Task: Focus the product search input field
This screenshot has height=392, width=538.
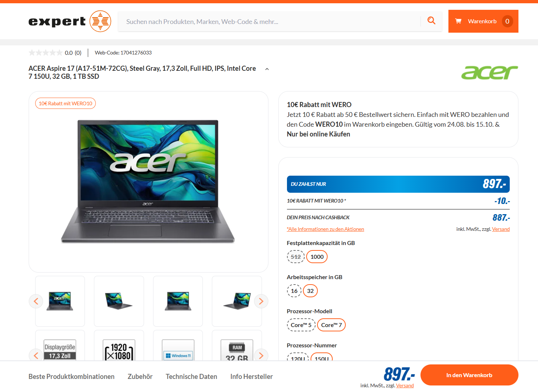Action: point(269,21)
